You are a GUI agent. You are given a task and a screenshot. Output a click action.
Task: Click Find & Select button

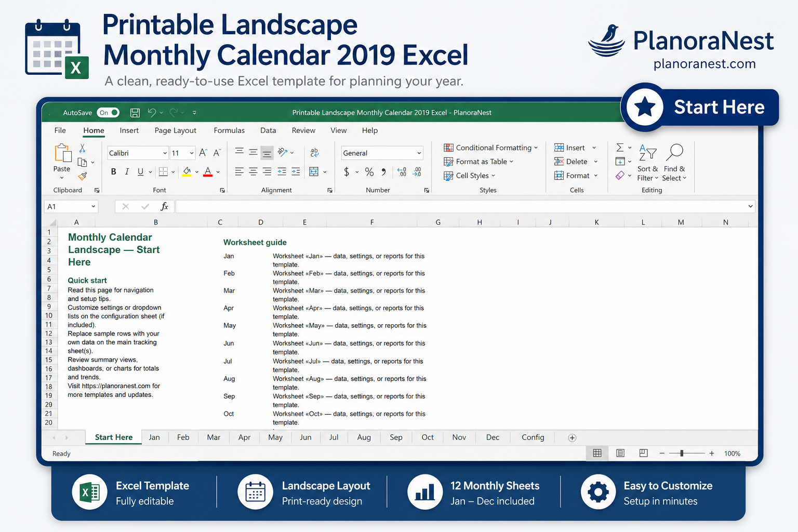coord(675,163)
